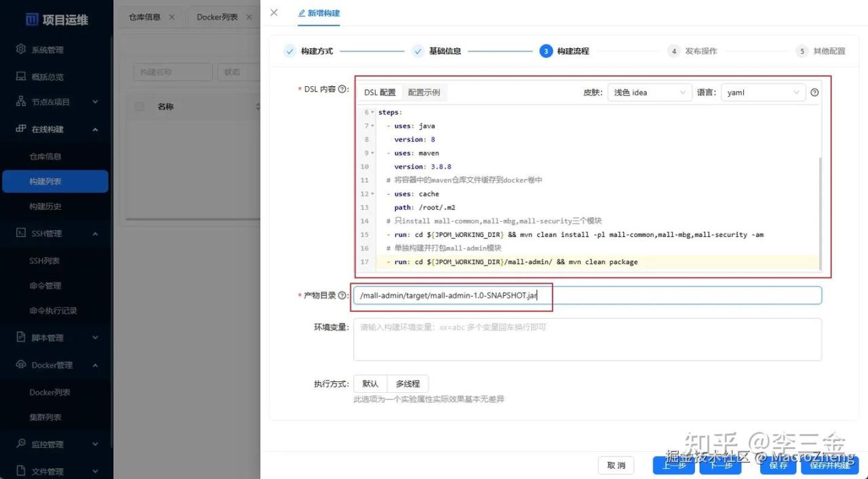Collapse the Docker管理 menu chevron

95,365
